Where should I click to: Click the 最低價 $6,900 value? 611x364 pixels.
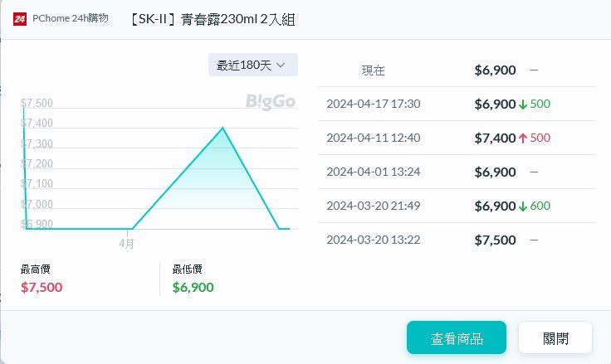point(193,288)
